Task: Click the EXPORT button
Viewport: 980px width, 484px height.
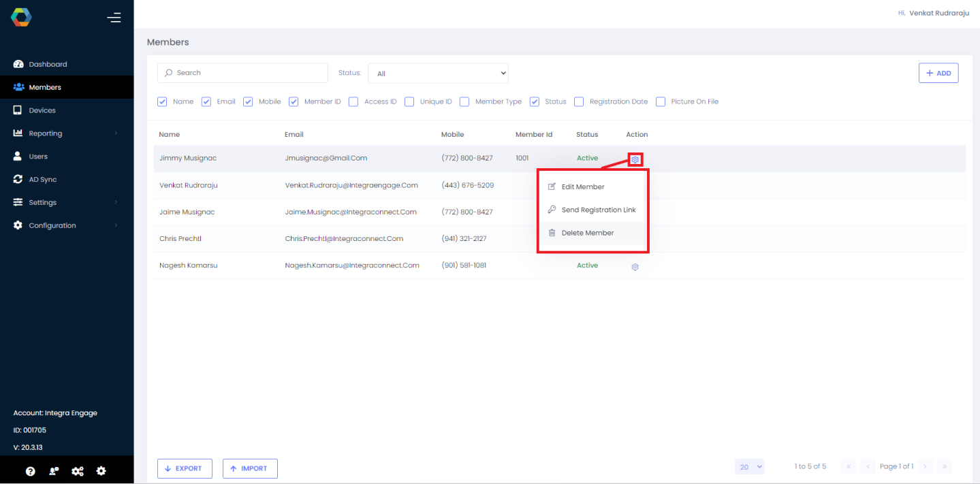Action: [185, 468]
